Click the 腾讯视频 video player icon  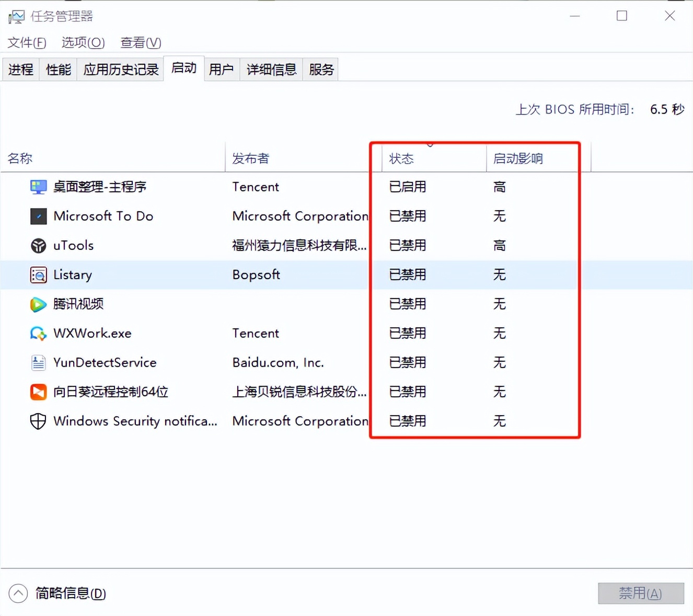[38, 304]
